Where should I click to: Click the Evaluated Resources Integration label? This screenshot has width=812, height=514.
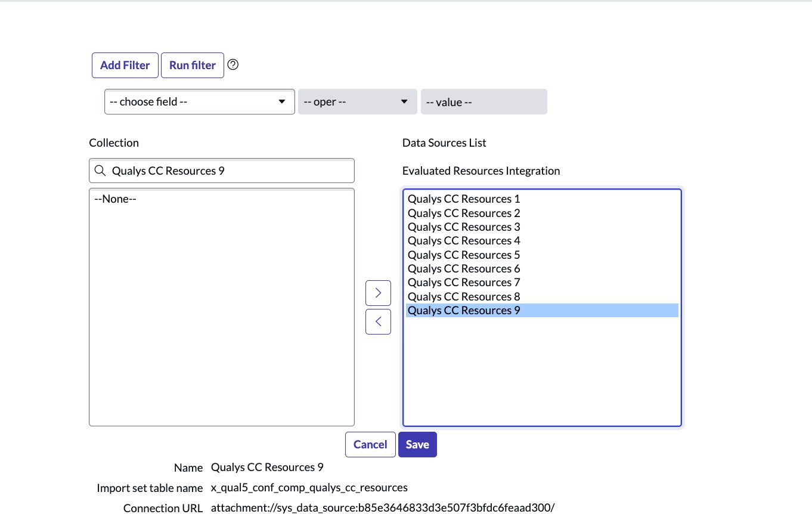[x=481, y=171]
